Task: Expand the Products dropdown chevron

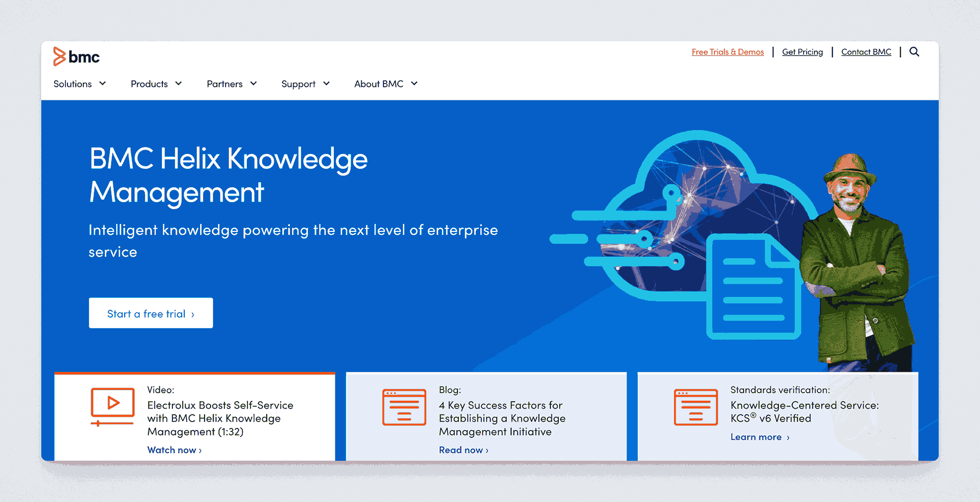Action: coord(178,83)
